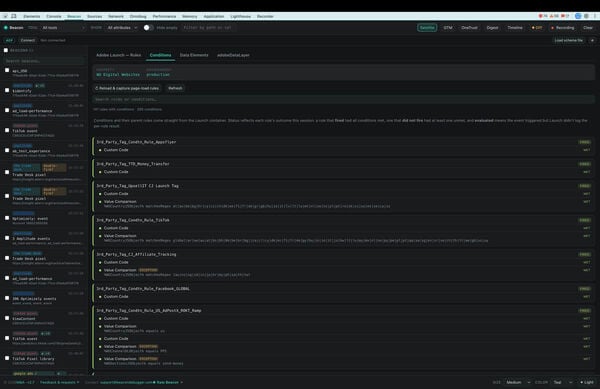Toggle the Hide empty switch
Viewport: 600px width, 389px height.
pos(148,28)
